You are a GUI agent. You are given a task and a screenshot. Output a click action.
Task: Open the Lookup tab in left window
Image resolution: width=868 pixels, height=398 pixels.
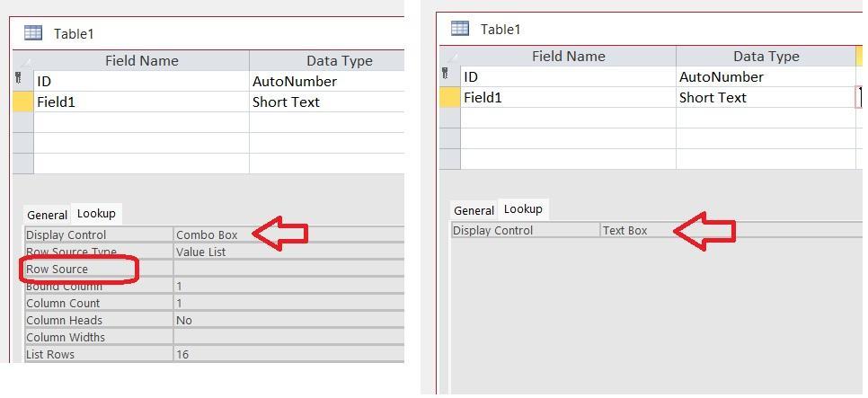tap(96, 214)
